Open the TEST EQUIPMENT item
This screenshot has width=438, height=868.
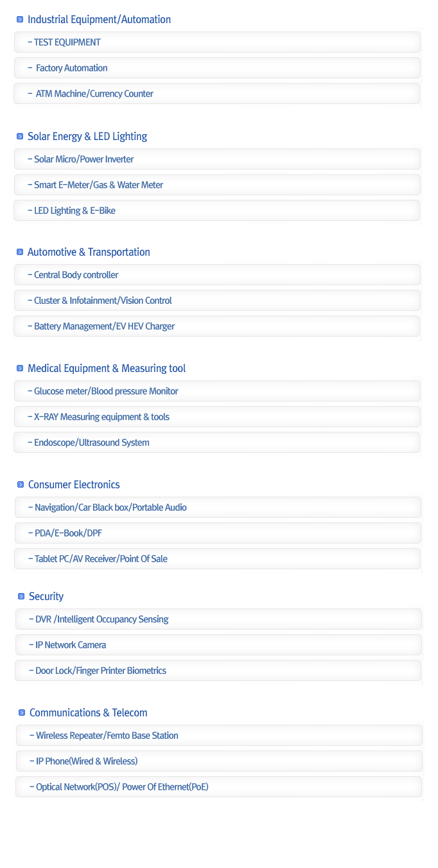67,42
